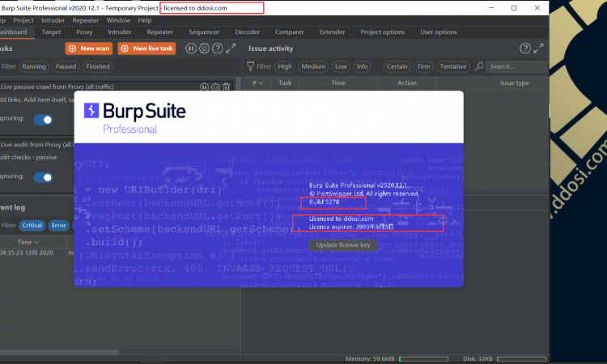This screenshot has width=607, height=364.
Task: Click the Action column header
Action: pyautogui.click(x=407, y=83)
